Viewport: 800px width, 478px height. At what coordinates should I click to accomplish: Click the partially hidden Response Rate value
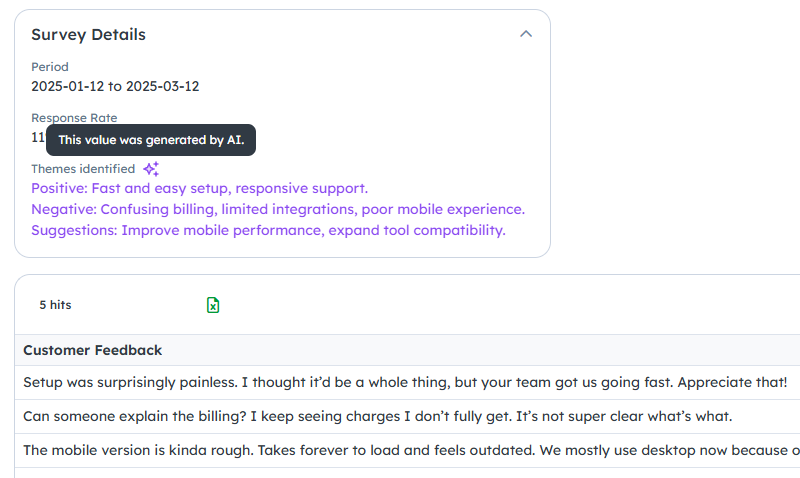(x=38, y=137)
